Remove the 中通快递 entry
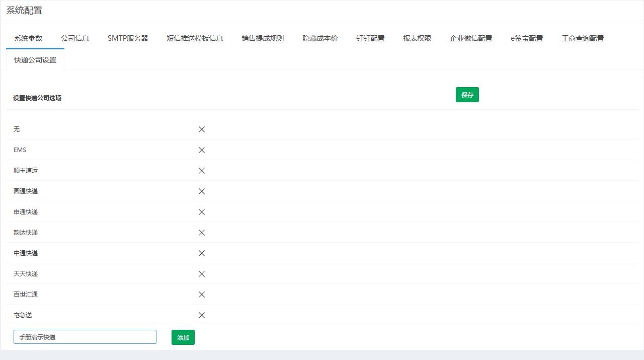Image resolution: width=644 pixels, height=360 pixels. tap(202, 253)
